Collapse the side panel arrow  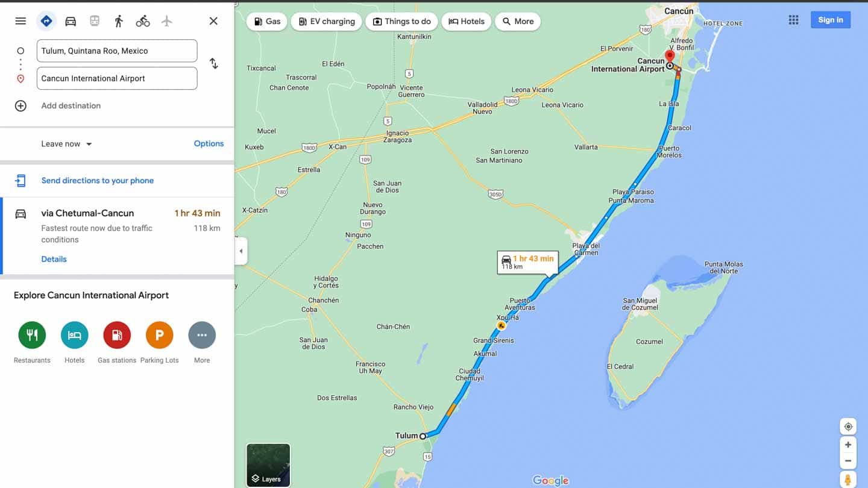tap(241, 251)
